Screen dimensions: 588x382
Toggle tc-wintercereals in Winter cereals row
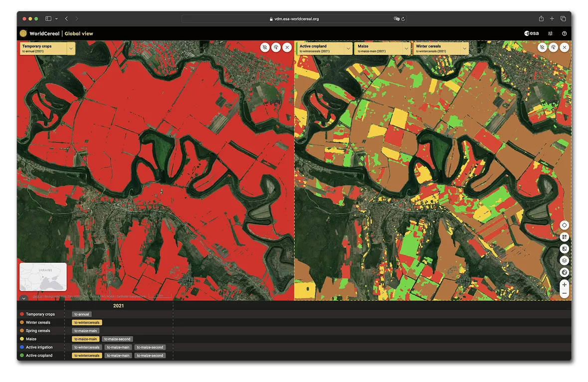(x=87, y=322)
